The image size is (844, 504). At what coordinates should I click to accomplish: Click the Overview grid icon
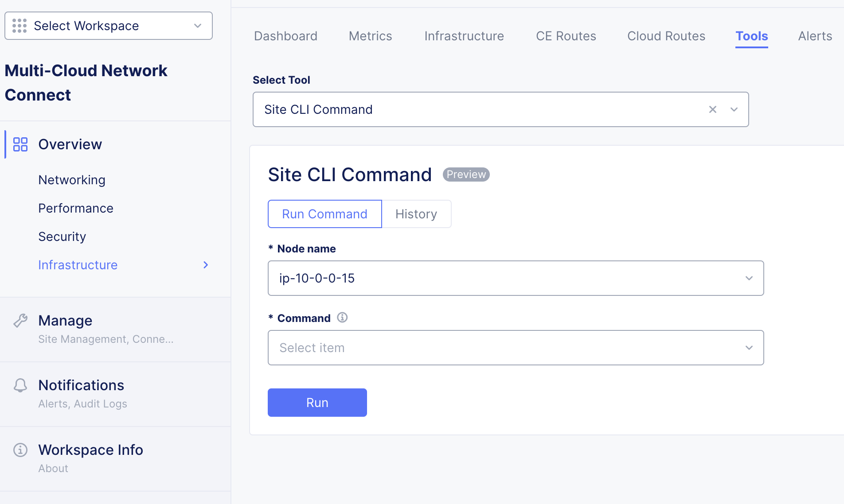click(x=20, y=144)
